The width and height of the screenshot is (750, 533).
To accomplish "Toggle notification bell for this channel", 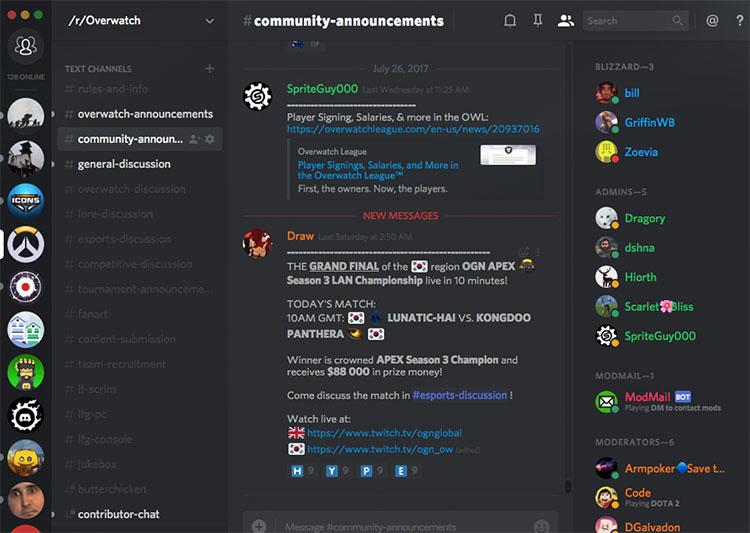I will pos(510,21).
